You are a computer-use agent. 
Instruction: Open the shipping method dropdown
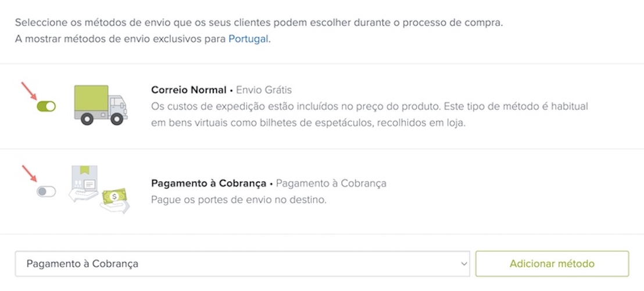pyautogui.click(x=242, y=264)
